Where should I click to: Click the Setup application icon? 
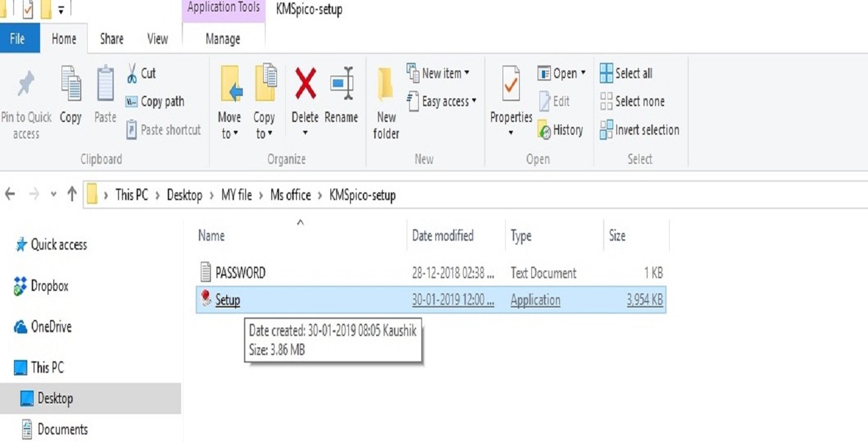pos(205,298)
